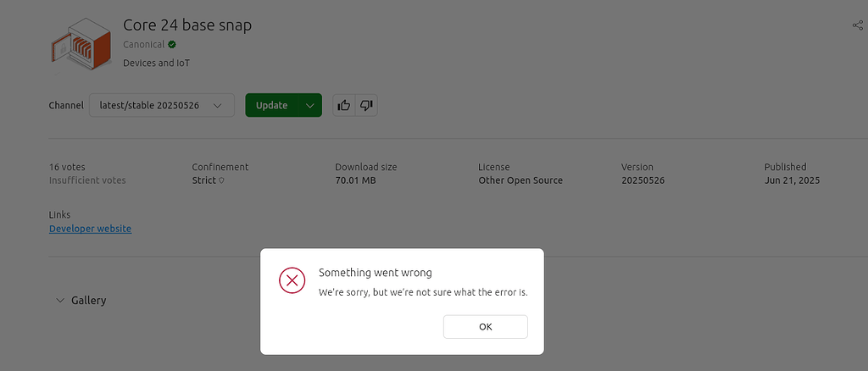Vote thumbs down for this snap
Image resolution: width=868 pixels, height=371 pixels.
point(366,105)
